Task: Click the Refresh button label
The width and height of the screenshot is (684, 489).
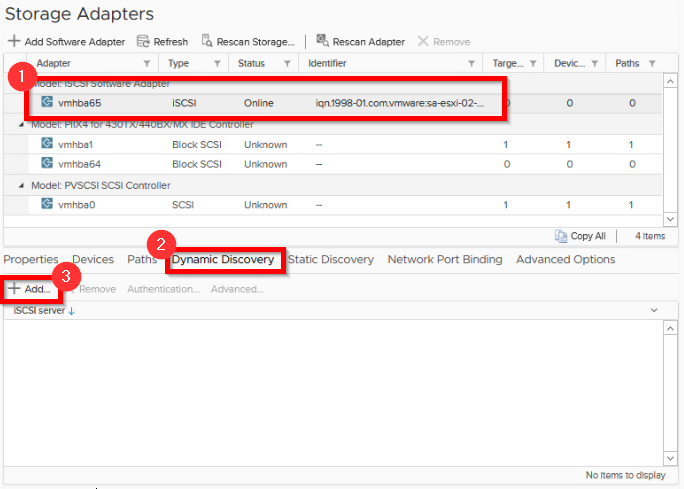Action: point(171,42)
